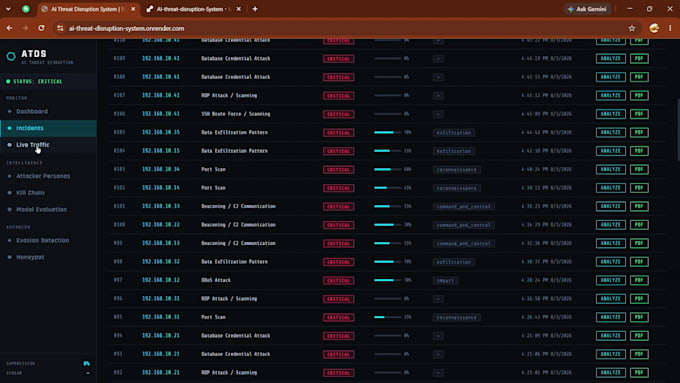The width and height of the screenshot is (680, 383).
Task: Click the source IP 192.168.10.12
Action: point(161,280)
